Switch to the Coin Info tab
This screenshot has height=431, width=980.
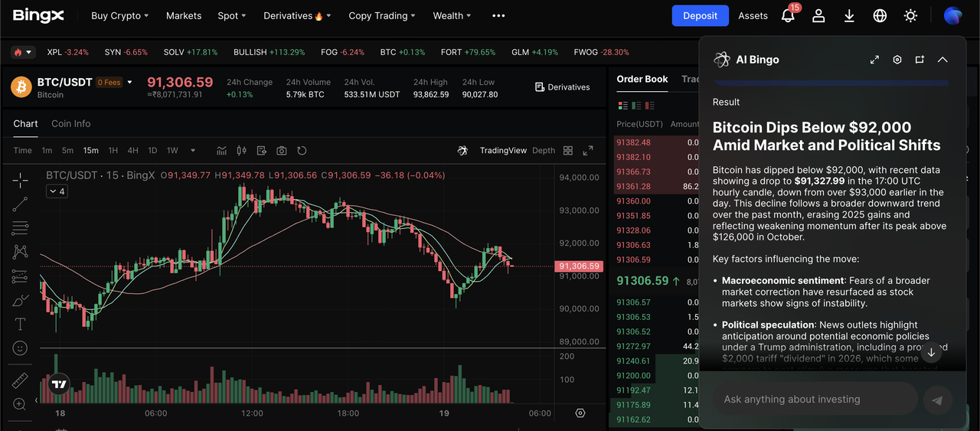tap(70, 123)
